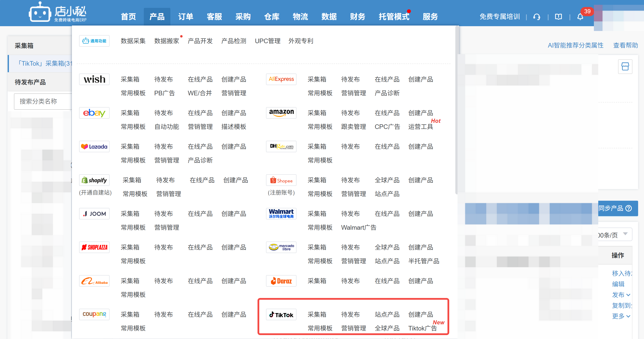Click the store icon button at right
Screen dimensions: 644x339
(625, 66)
